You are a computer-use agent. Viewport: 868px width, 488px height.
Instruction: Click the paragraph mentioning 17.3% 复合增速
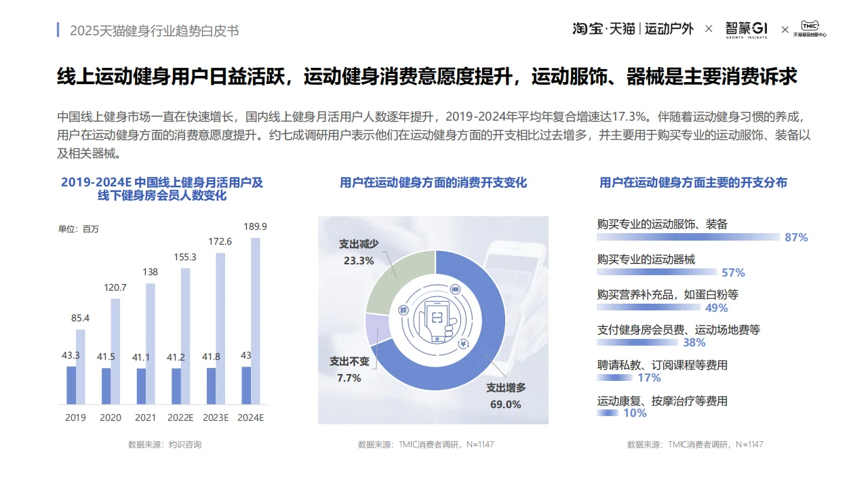coord(434,134)
